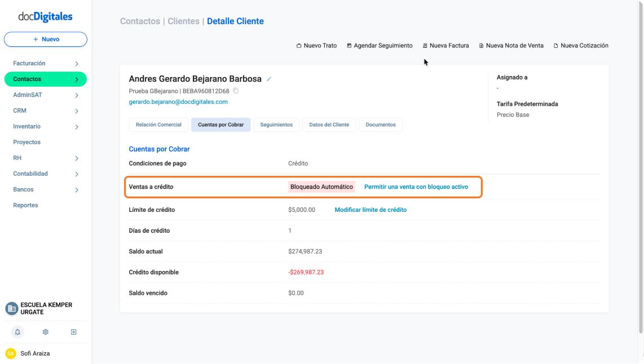
Task: Click the Detalle Cliente breadcrumb
Action: point(235,21)
